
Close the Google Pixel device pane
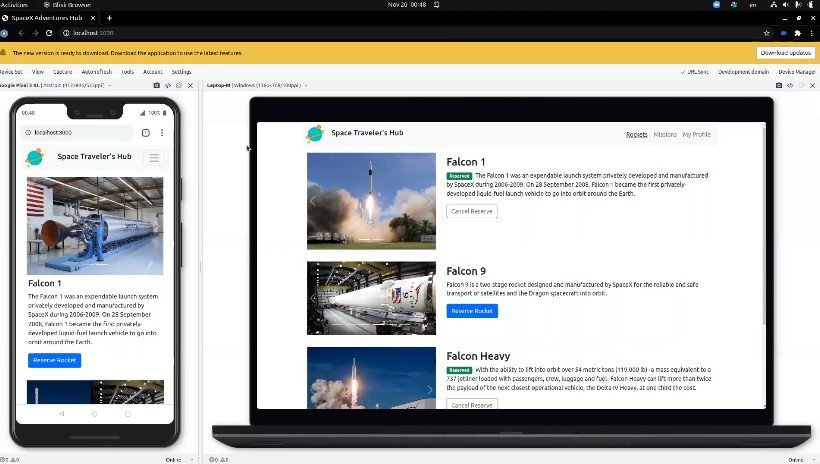tap(190, 85)
